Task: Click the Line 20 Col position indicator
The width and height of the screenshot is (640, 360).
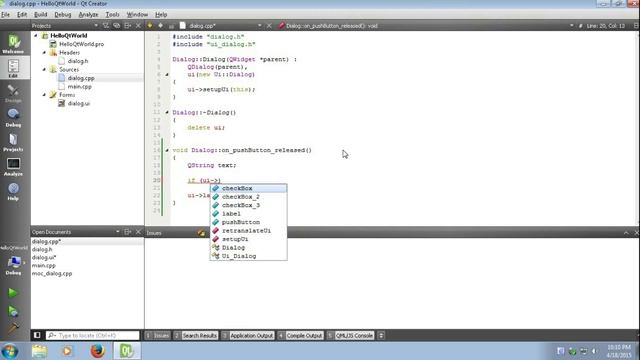Action: pos(606,26)
